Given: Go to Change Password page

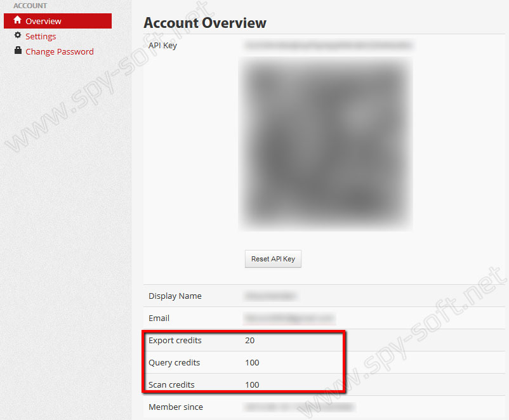Looking at the screenshot, I should click(60, 51).
